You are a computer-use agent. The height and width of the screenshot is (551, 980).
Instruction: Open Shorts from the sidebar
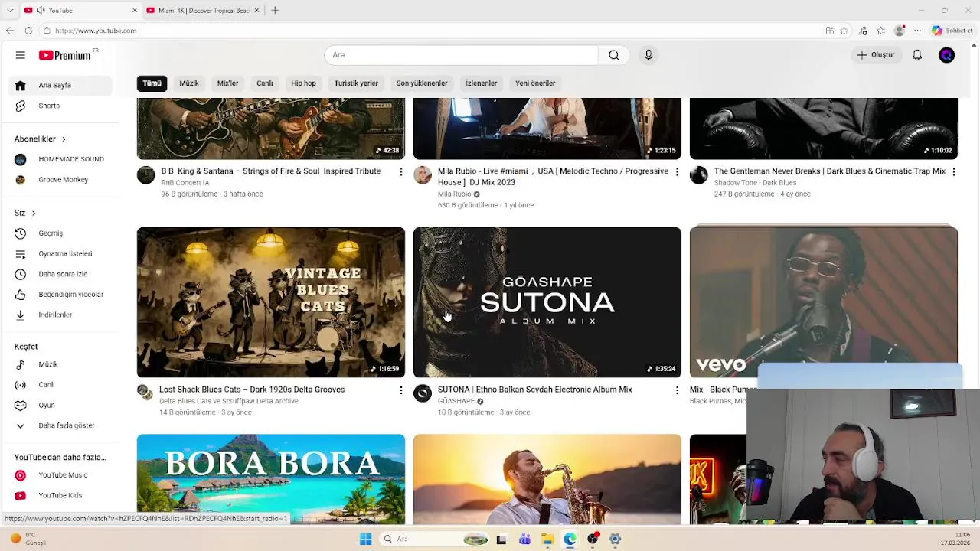coord(60,106)
